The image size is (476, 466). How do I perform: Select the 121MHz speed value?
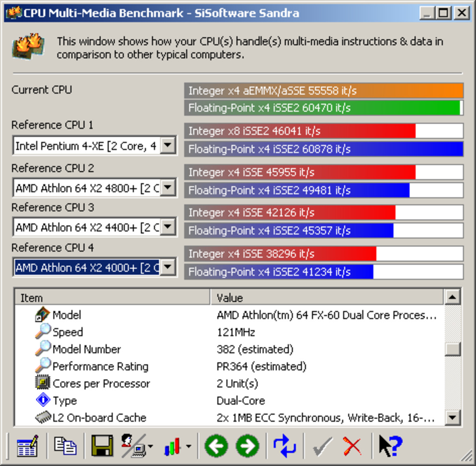click(236, 332)
